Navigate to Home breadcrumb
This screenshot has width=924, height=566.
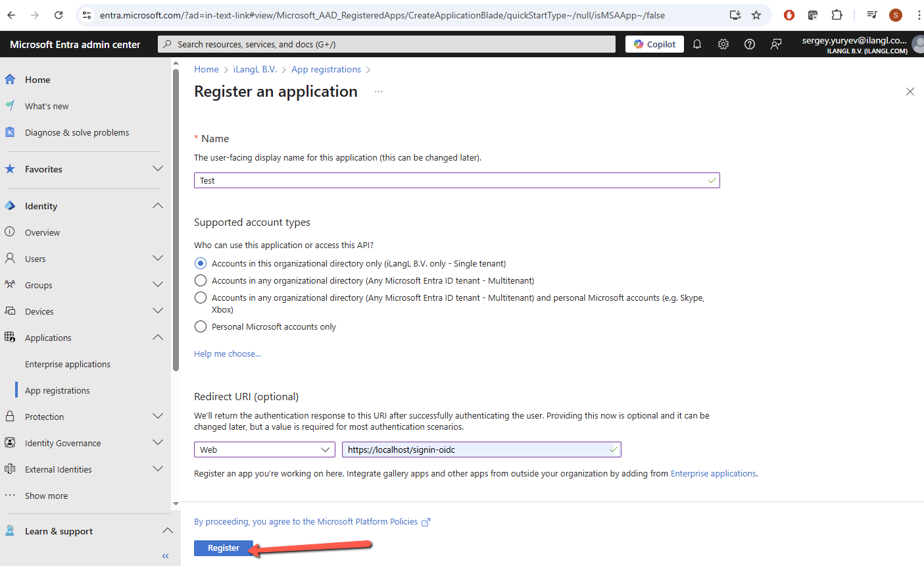point(207,69)
